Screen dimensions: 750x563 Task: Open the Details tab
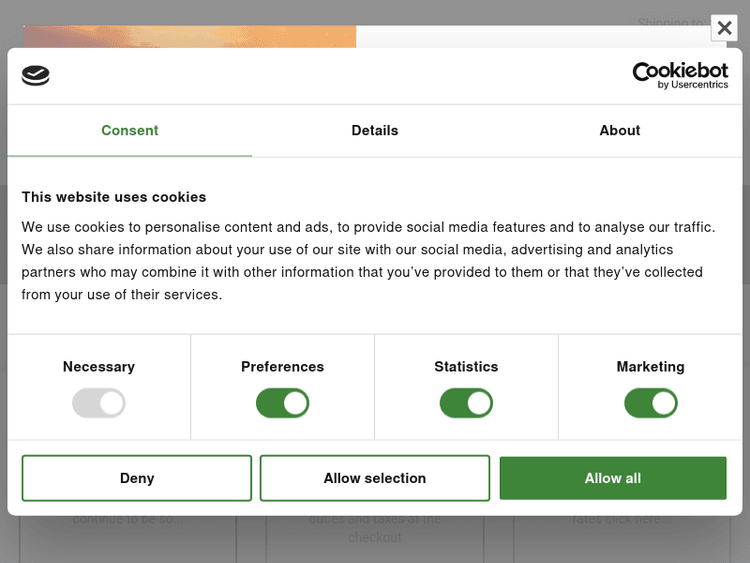pyautogui.click(x=375, y=131)
